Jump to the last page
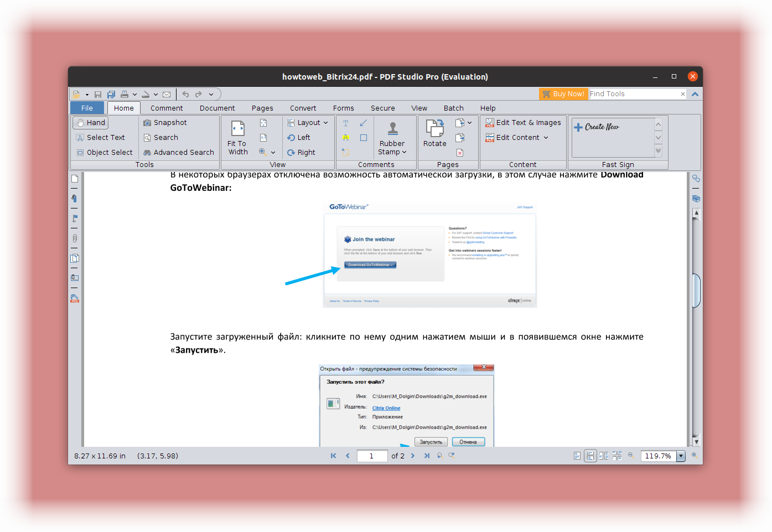The height and width of the screenshot is (532, 772). coord(427,456)
